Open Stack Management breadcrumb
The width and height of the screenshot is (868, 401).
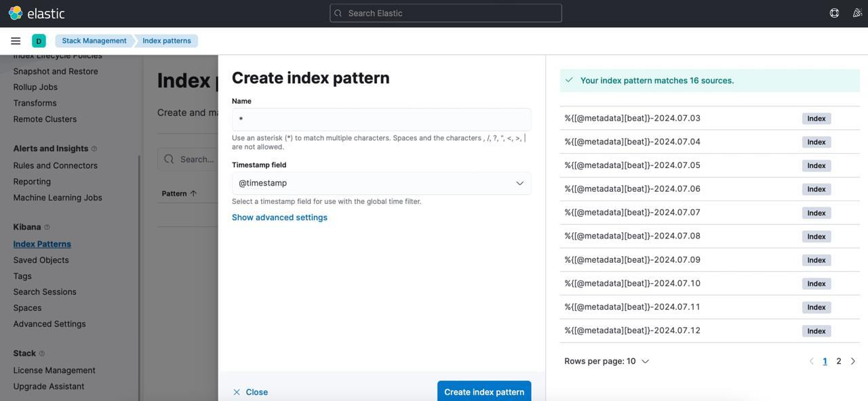(94, 41)
